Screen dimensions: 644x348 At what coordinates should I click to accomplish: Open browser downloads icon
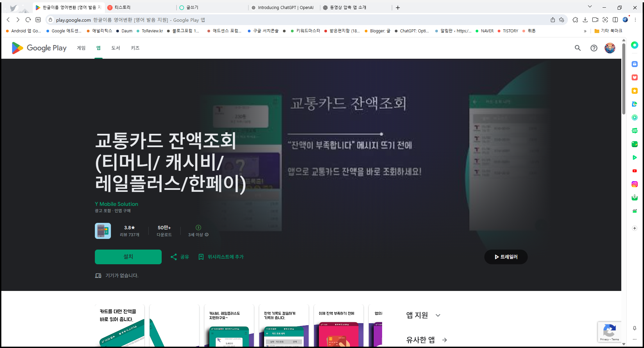585,20
